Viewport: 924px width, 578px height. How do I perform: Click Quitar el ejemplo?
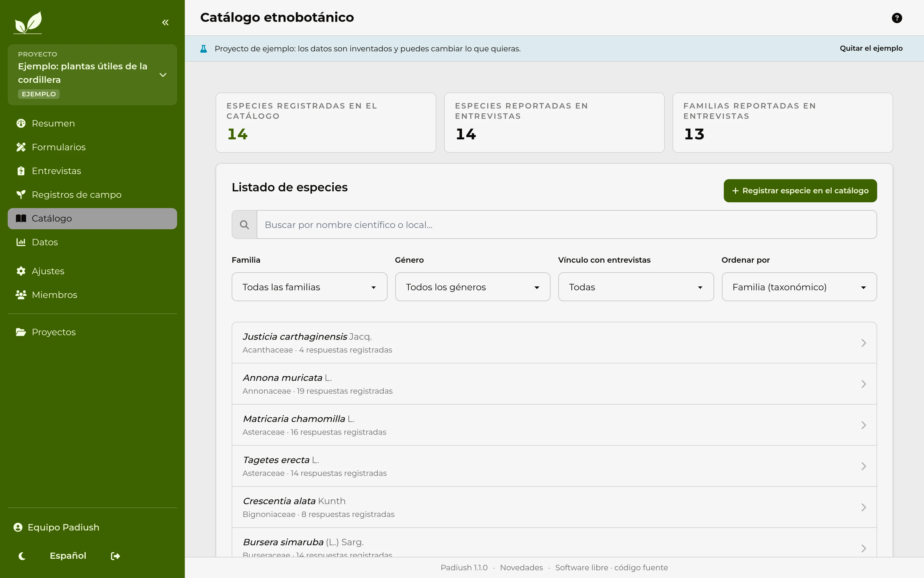click(871, 48)
